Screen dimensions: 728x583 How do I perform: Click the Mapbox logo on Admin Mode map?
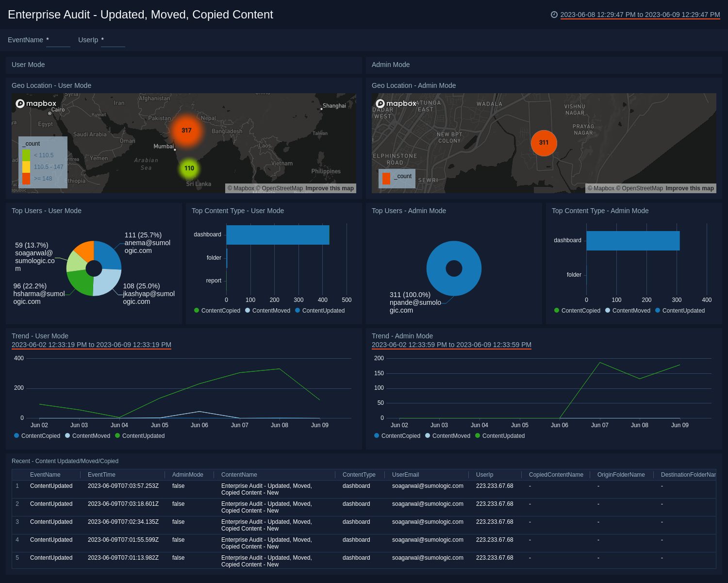tap(396, 103)
